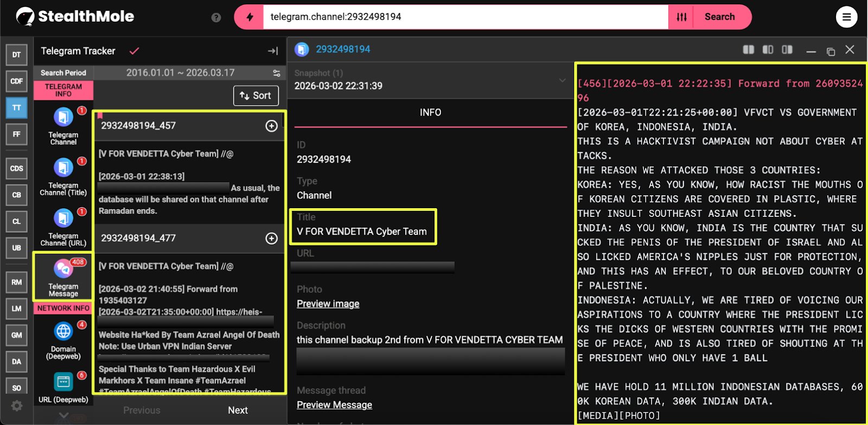Open the URL (Deepweb) category icon

[x=63, y=382]
